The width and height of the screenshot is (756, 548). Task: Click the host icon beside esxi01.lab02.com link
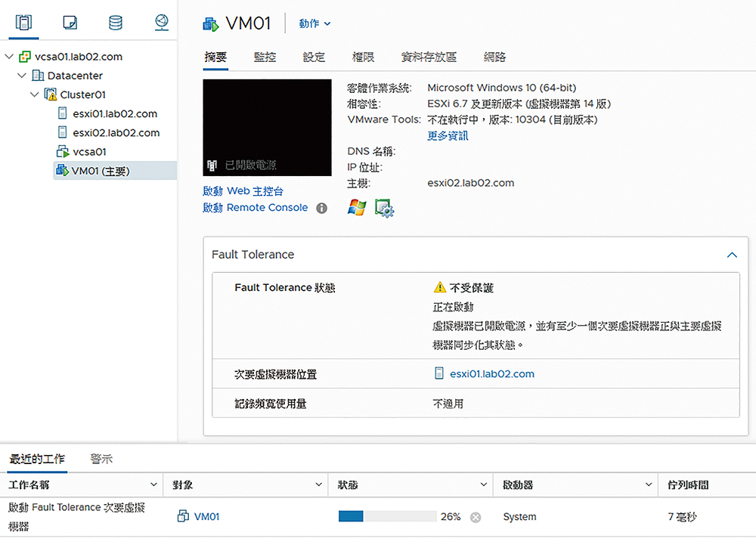coord(439,373)
